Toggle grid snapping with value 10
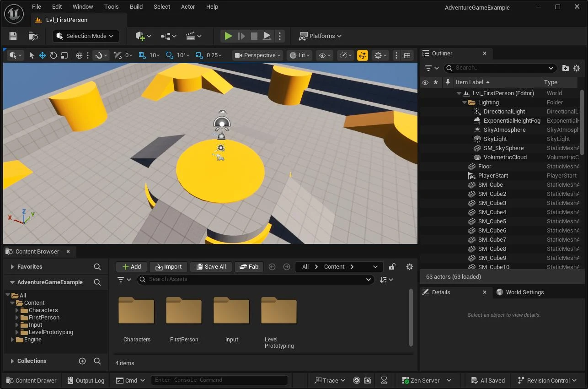The width and height of the screenshot is (588, 389). point(142,55)
